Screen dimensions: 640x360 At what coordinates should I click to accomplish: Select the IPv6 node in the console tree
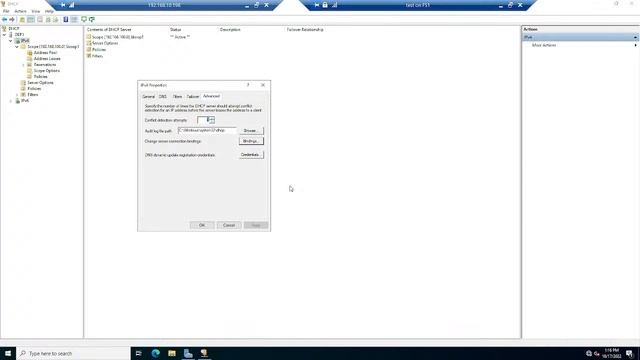point(25,100)
